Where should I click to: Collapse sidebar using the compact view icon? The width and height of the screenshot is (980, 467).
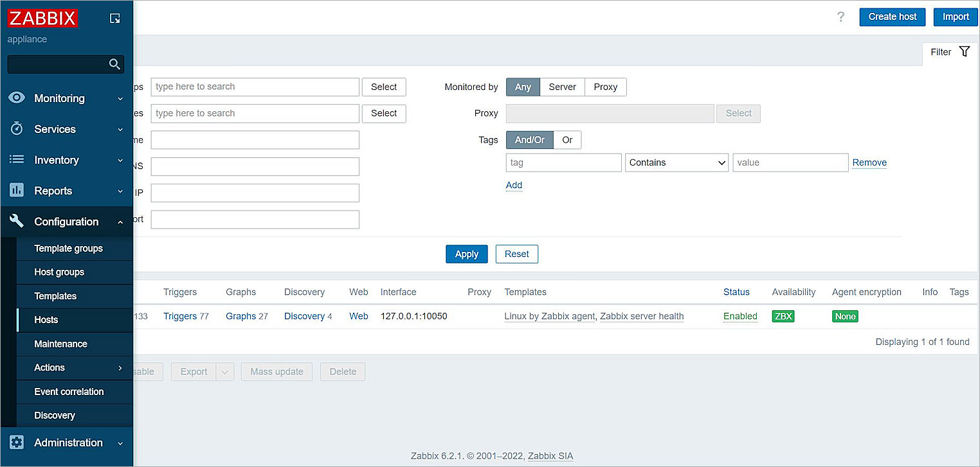pyautogui.click(x=114, y=19)
